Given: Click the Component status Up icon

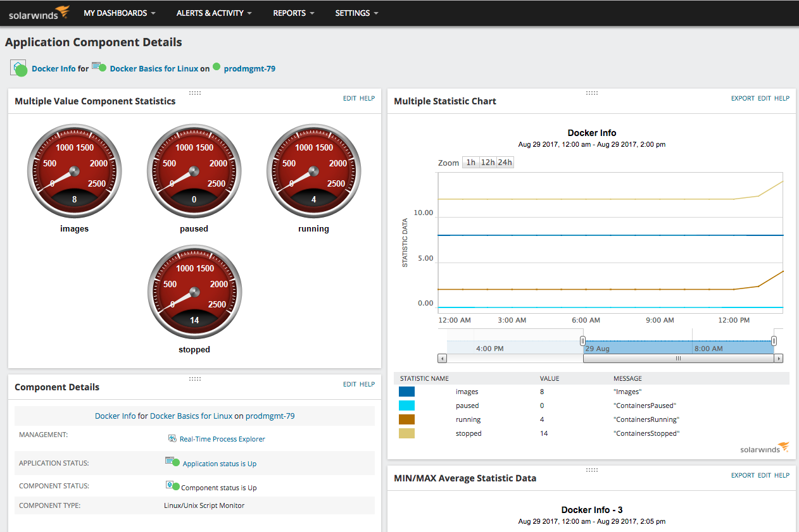Looking at the screenshot, I should click(x=172, y=486).
